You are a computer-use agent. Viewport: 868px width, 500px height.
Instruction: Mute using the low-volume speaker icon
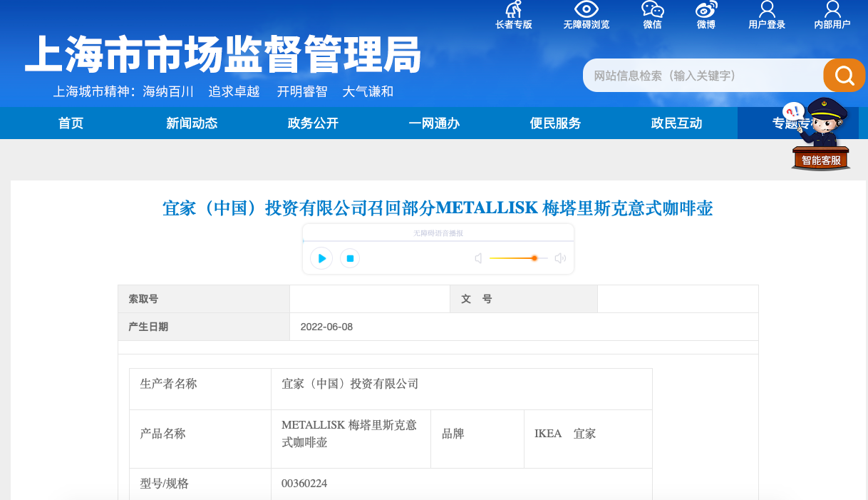point(479,258)
